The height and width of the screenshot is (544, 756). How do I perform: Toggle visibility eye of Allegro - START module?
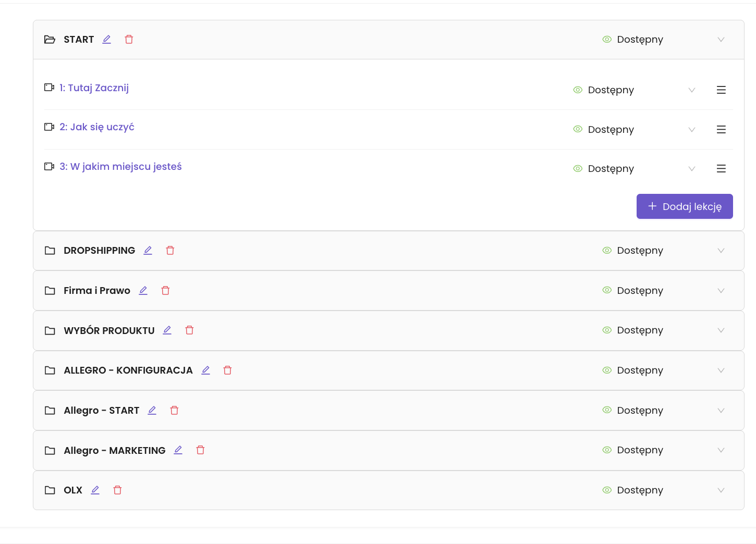click(x=607, y=410)
